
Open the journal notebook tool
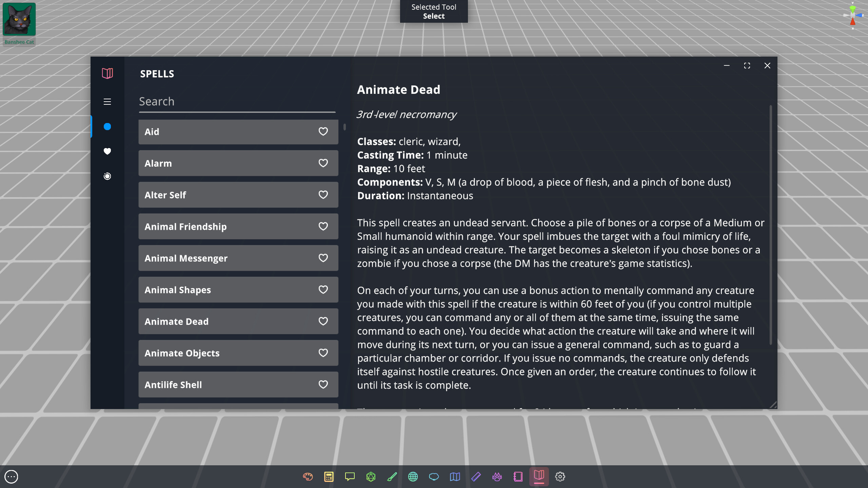(518, 476)
